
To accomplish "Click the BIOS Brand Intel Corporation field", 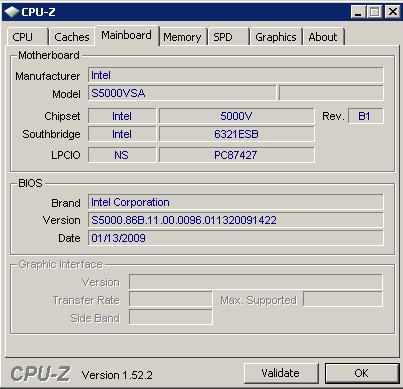I will (x=236, y=202).
